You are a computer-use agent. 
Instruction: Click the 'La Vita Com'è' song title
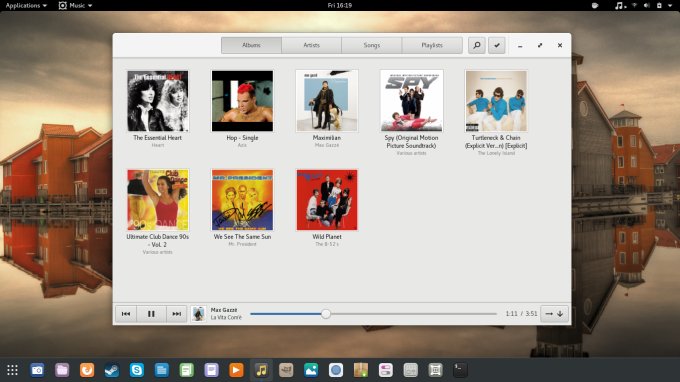click(226, 317)
